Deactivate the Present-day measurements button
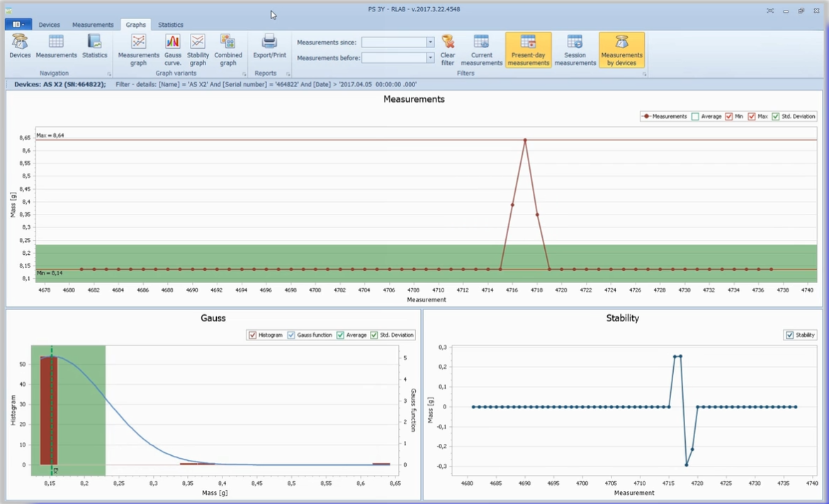Image resolution: width=829 pixels, height=504 pixels. coord(528,48)
